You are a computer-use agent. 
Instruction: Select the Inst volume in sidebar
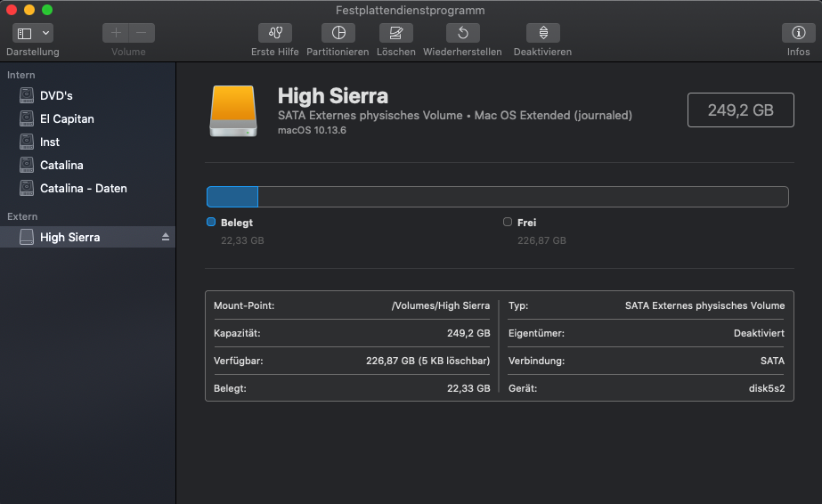tap(50, 142)
